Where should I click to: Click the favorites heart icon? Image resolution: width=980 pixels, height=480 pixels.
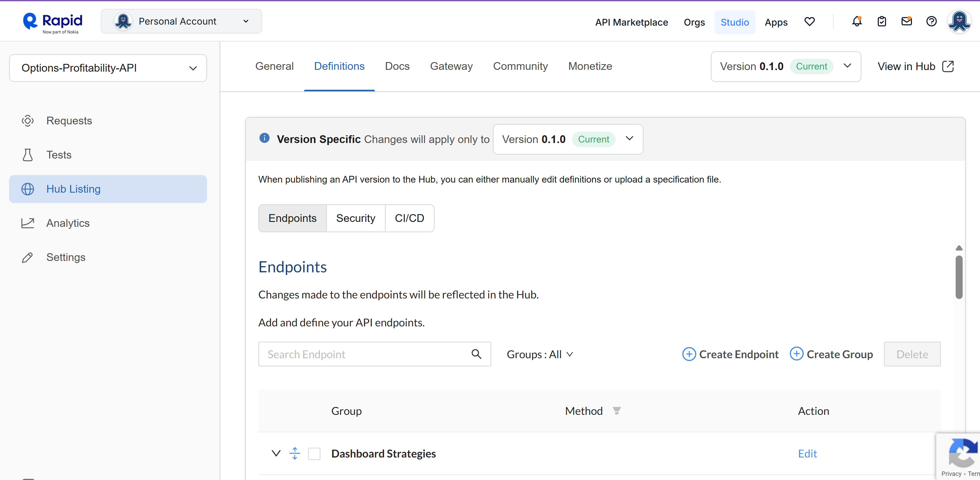pyautogui.click(x=810, y=22)
